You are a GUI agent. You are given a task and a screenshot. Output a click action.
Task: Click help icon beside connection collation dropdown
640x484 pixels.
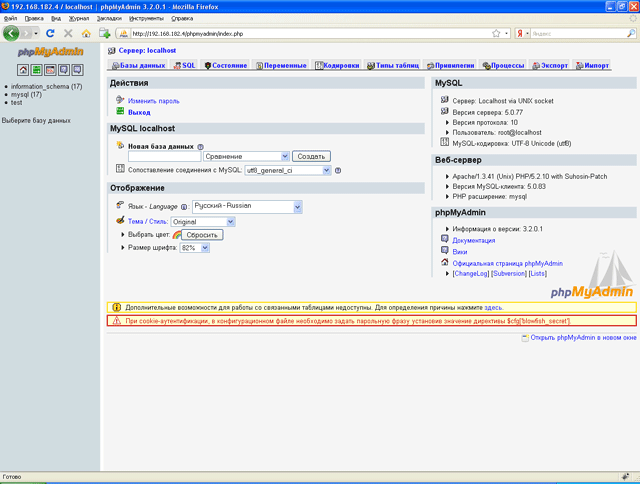pyautogui.click(x=338, y=171)
